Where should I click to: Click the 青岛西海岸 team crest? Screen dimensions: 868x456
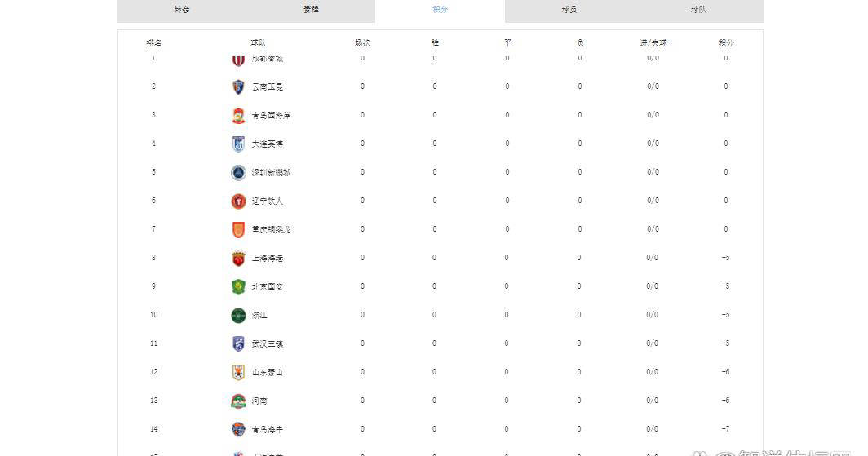[x=238, y=116]
